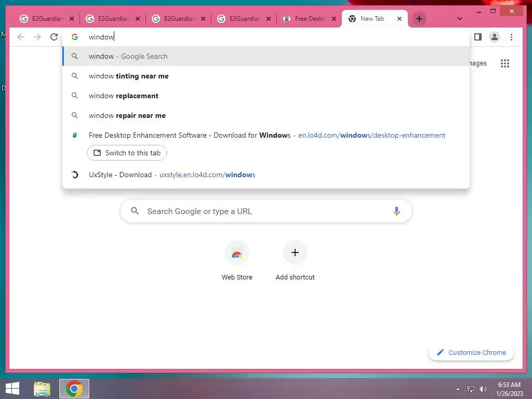Close the New Tab tab
This screenshot has width=532, height=399.
[x=400, y=19]
